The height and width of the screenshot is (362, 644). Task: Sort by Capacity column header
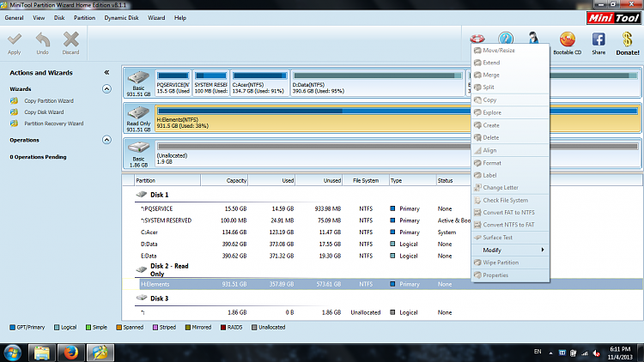coord(224,180)
